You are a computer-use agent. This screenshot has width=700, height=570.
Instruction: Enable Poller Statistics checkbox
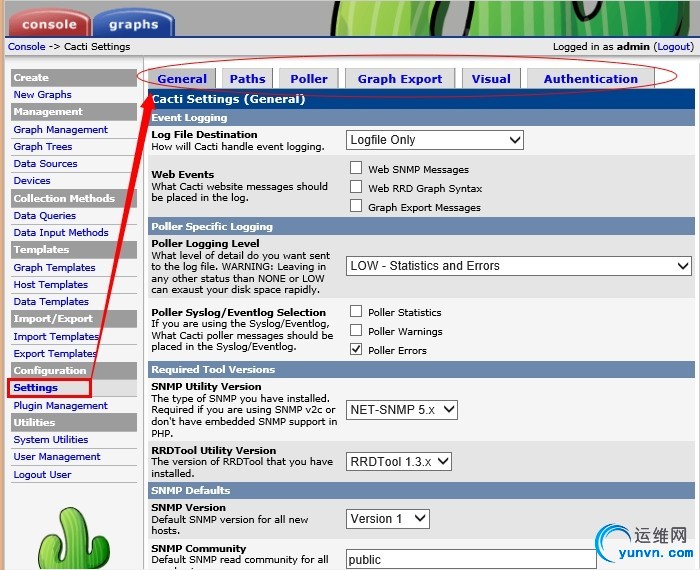click(356, 311)
